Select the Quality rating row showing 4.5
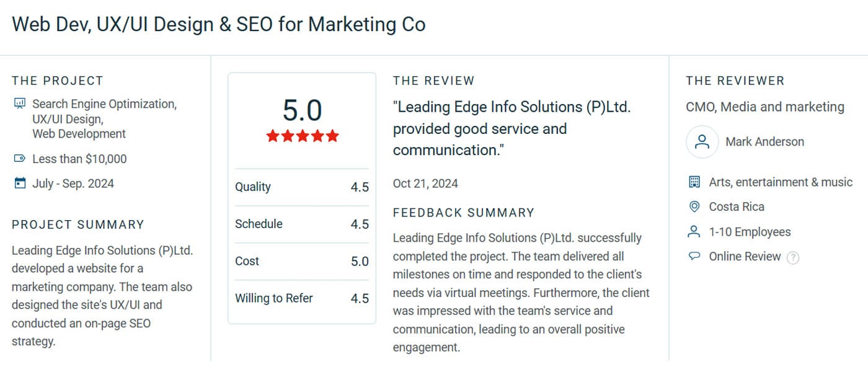Screen dimensions: 868x372 [x=301, y=187]
